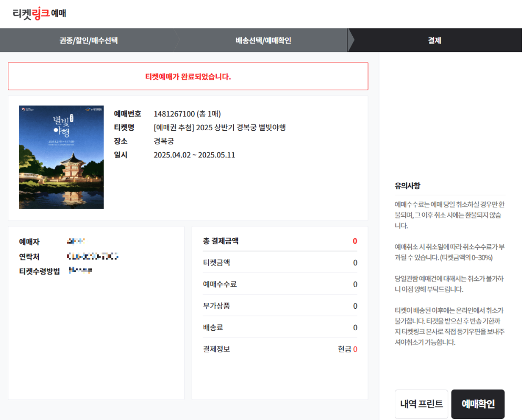525x420 pixels.
Task: Select the 배송선택/예매확인 step tab
Action: click(x=261, y=40)
